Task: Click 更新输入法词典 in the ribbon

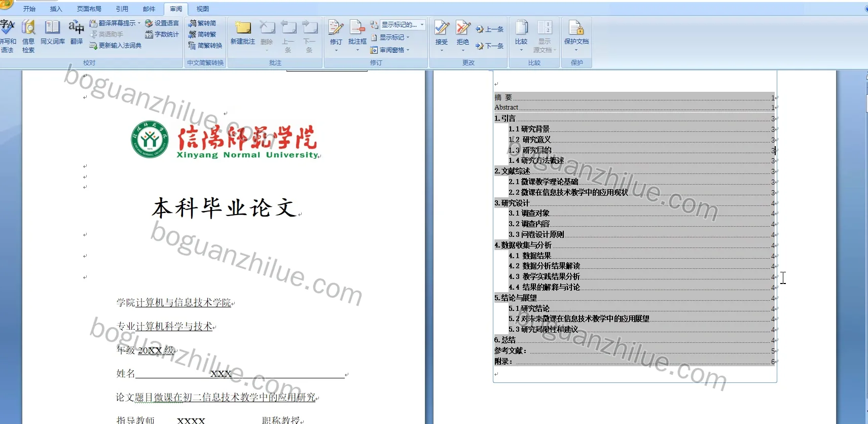Action: click(116, 46)
